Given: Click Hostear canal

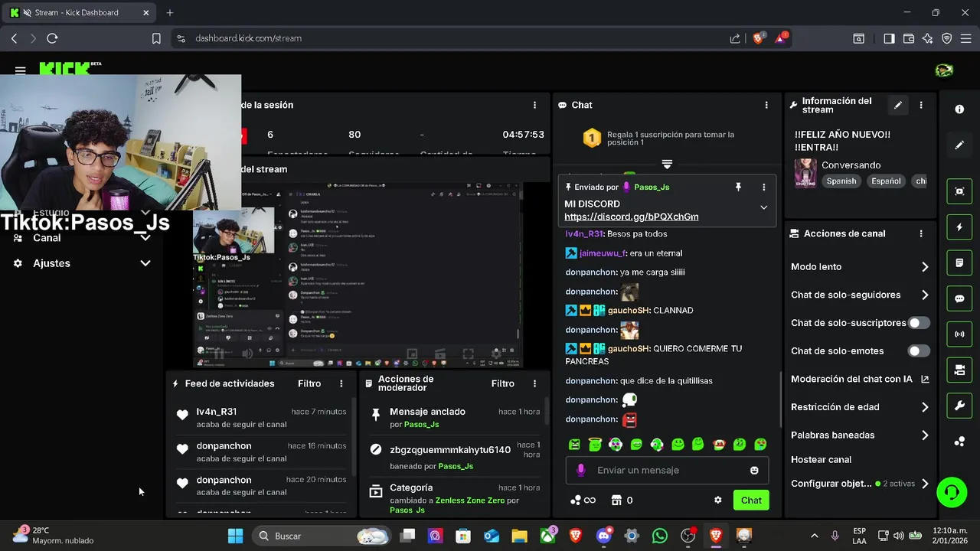Looking at the screenshot, I should tap(821, 459).
